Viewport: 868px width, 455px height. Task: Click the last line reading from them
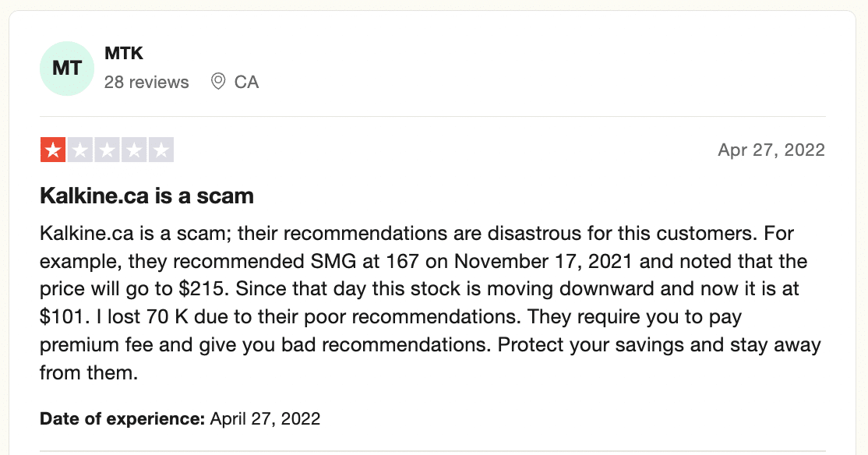point(89,372)
